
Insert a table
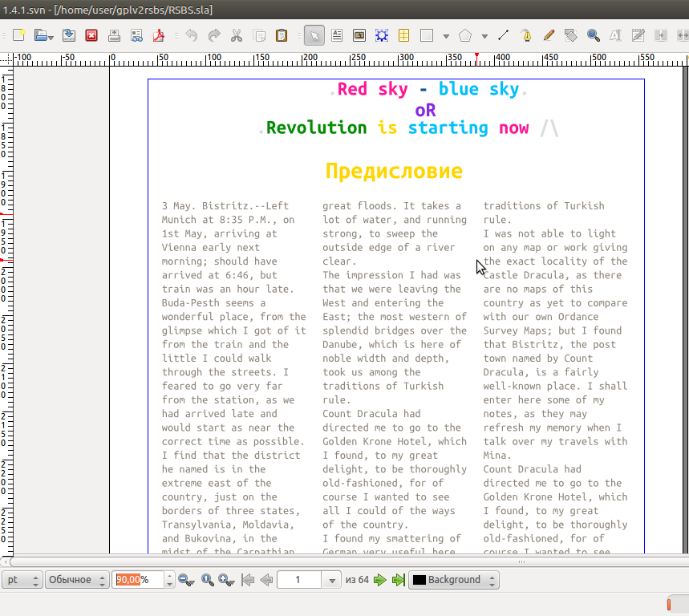click(403, 35)
